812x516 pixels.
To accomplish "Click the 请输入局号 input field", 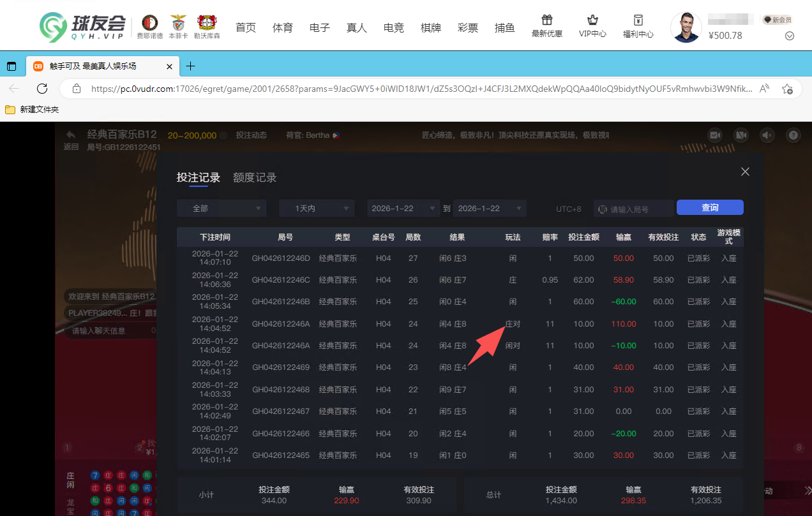I will (634, 207).
